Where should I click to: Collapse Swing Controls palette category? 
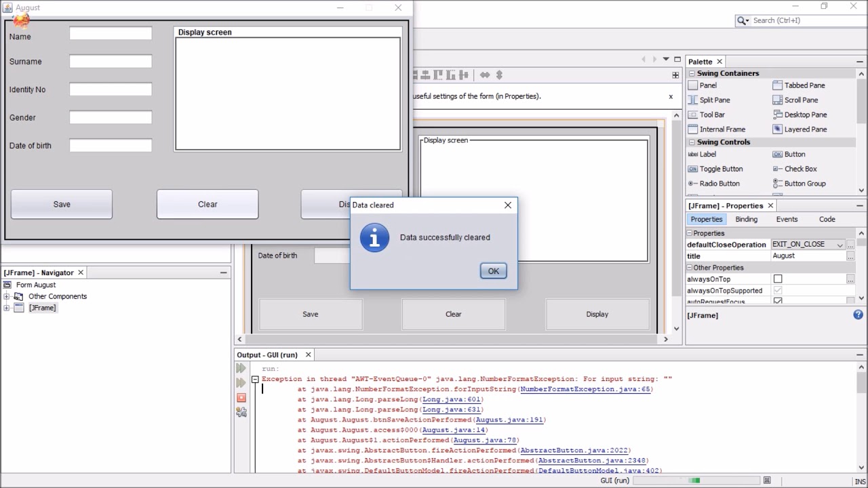point(692,142)
